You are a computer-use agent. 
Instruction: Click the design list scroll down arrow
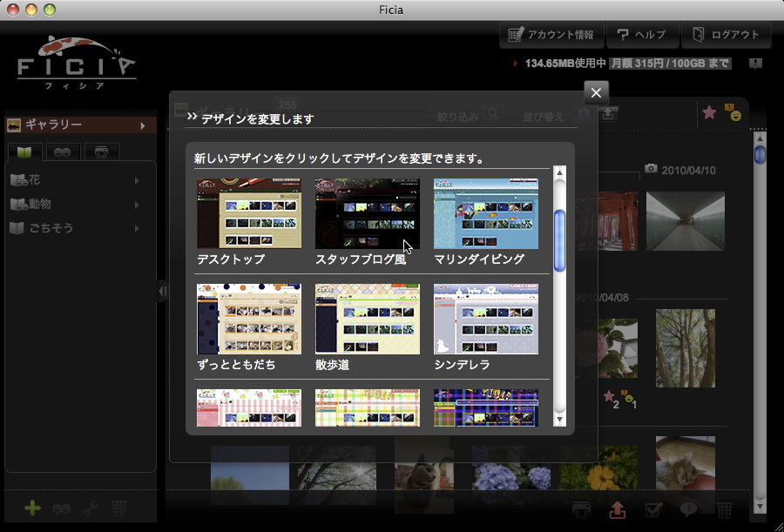pos(559,420)
